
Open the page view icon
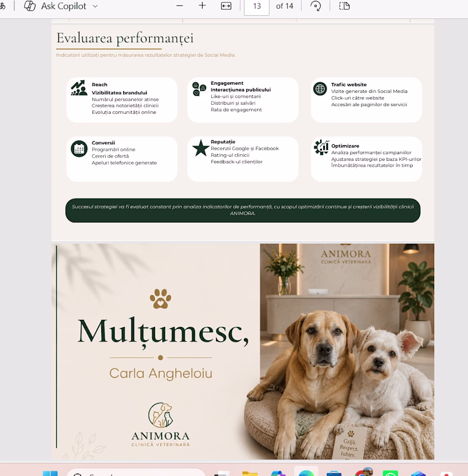click(344, 6)
